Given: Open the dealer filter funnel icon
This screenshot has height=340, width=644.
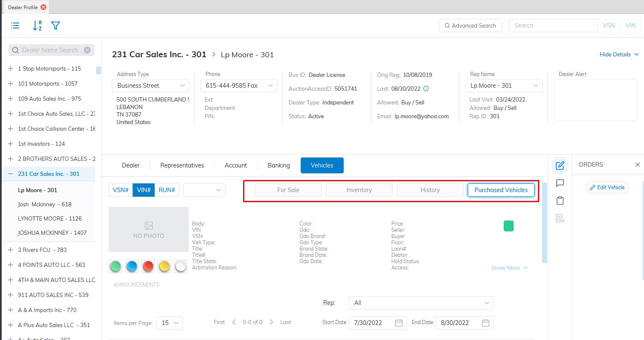Looking at the screenshot, I should pyautogui.click(x=56, y=25).
